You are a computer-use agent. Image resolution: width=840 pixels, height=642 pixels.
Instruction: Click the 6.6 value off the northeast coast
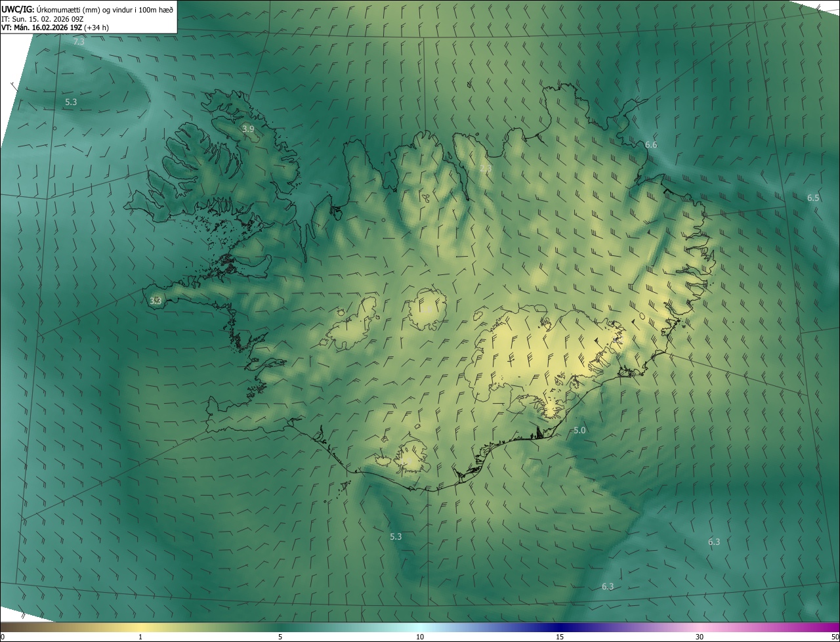(x=651, y=144)
